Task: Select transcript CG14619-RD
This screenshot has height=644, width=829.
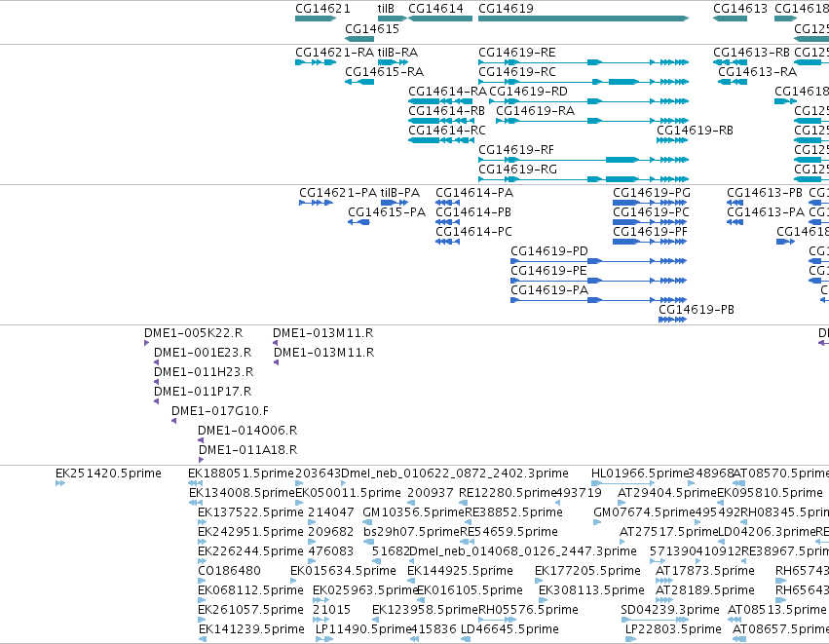Action: pyautogui.click(x=589, y=101)
